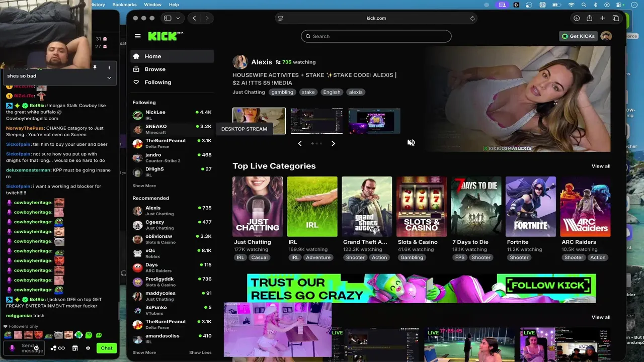
Task: Show Safari tab overview
Action: pos(616,18)
